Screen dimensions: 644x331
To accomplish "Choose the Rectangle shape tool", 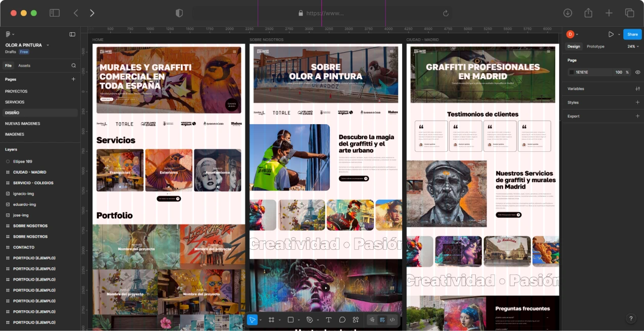I will click(x=290, y=320).
